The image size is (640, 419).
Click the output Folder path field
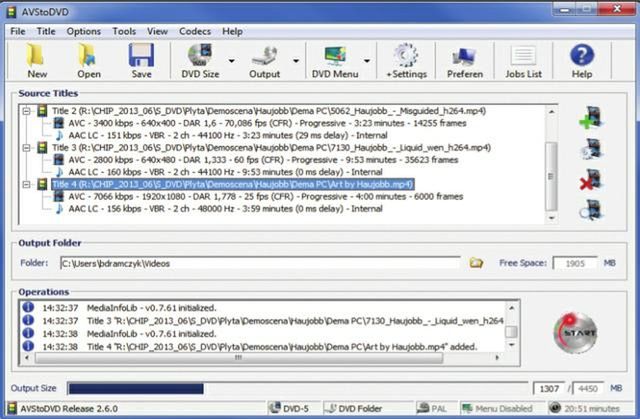[260, 263]
